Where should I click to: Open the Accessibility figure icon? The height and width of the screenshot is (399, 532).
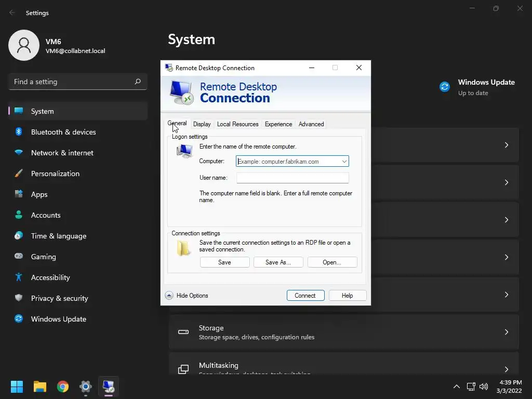pos(19,277)
